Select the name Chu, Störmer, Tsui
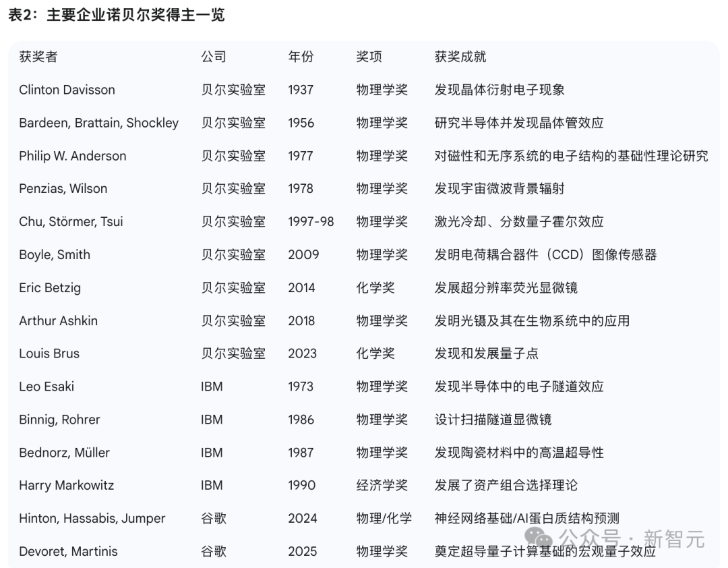Image resolution: width=728 pixels, height=568 pixels. coord(71,222)
